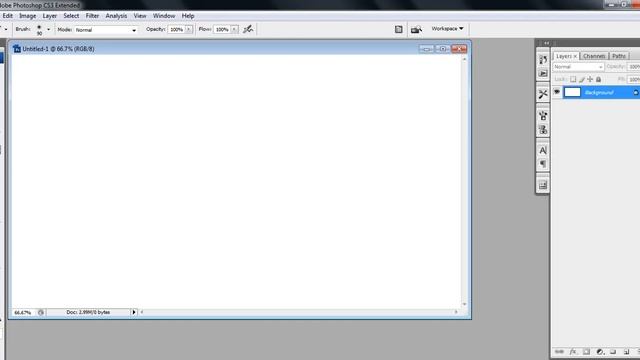Open the Workspace dropdown
The image size is (640, 360).
point(447,29)
